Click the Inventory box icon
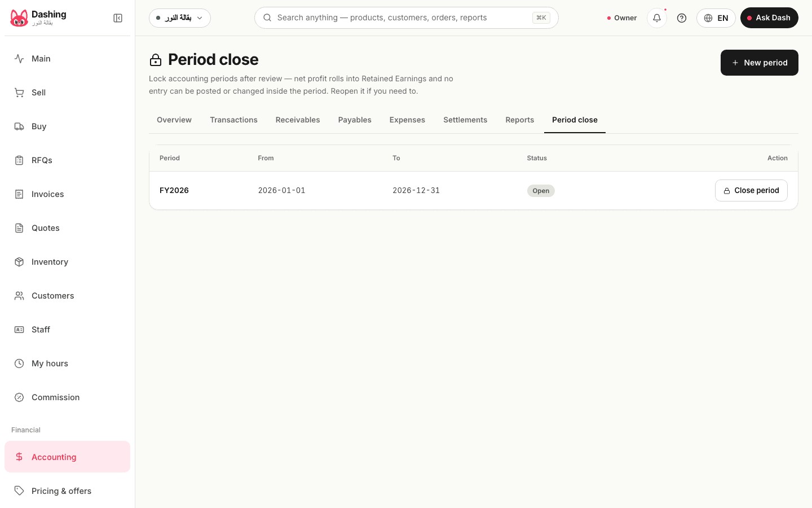Image resolution: width=812 pixels, height=508 pixels. pyautogui.click(x=19, y=262)
